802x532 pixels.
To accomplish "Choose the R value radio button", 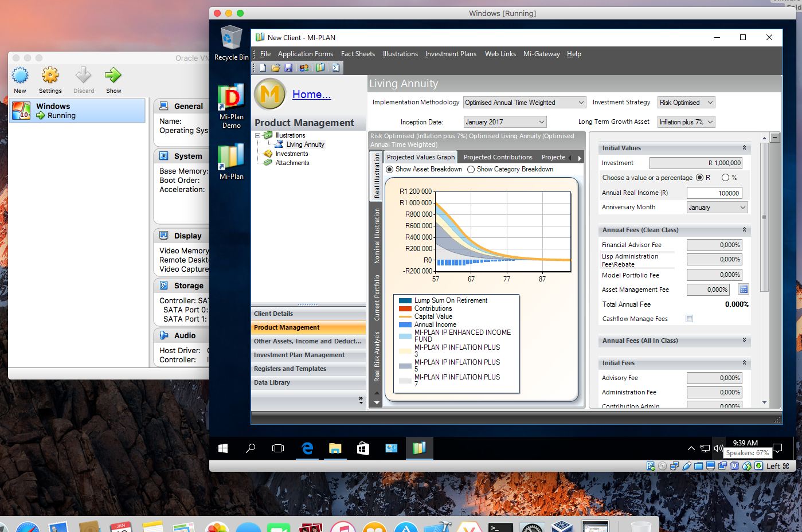I will point(699,178).
